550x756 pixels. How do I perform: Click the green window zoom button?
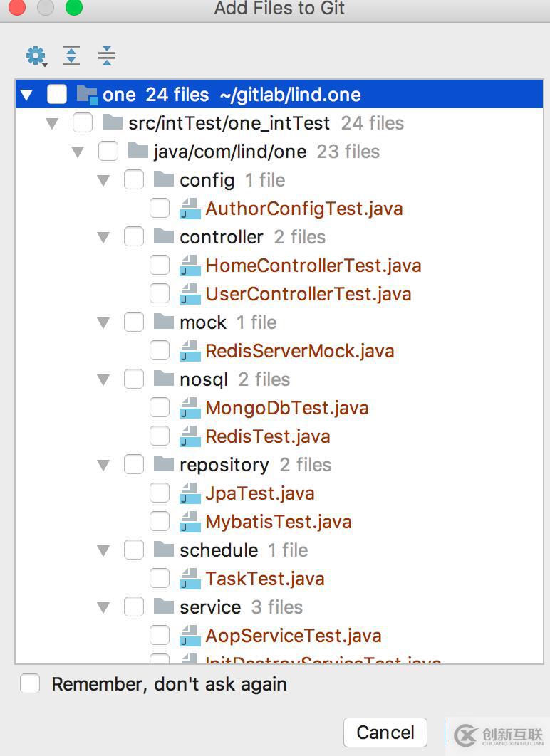pyautogui.click(x=73, y=8)
